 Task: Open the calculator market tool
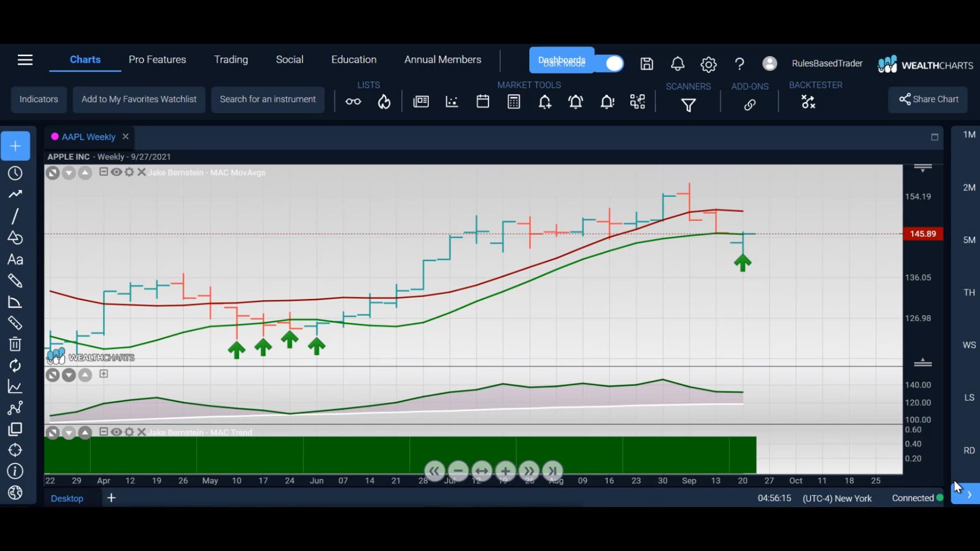click(x=514, y=102)
